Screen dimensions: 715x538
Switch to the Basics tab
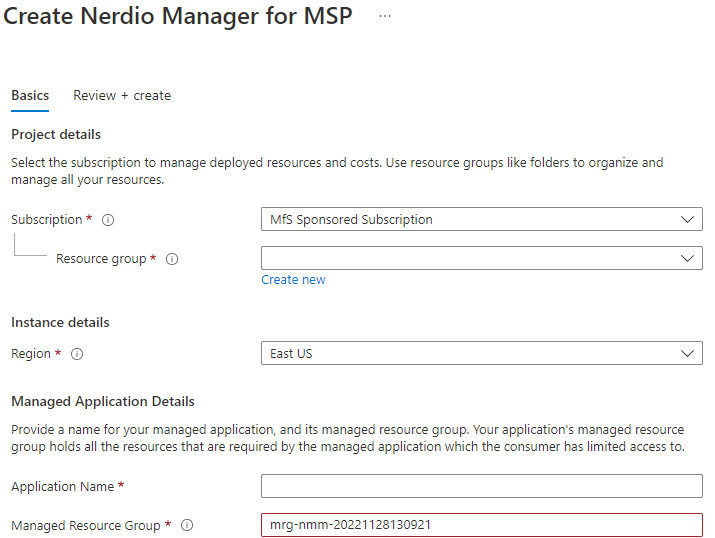[x=30, y=96]
